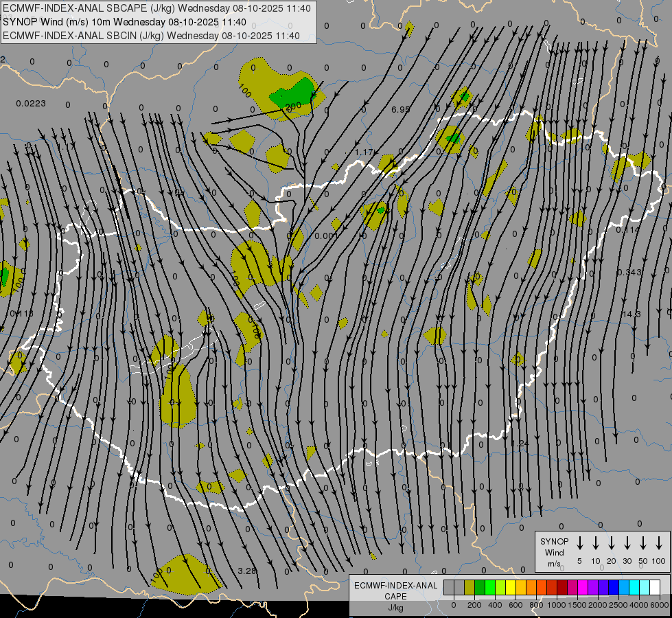The width and height of the screenshot is (672, 618).
Task: Pick the 100 m/s wind arrow in legend
Action: [659, 543]
